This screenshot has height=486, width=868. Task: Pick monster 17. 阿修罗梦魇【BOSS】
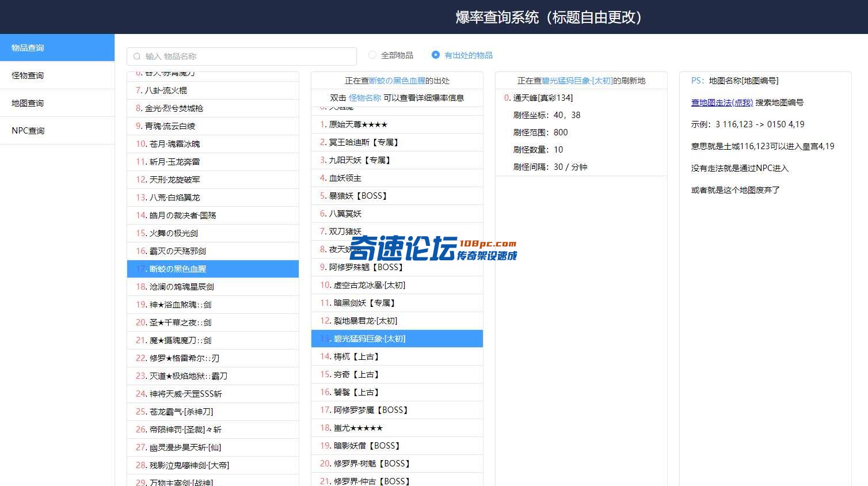(397, 410)
